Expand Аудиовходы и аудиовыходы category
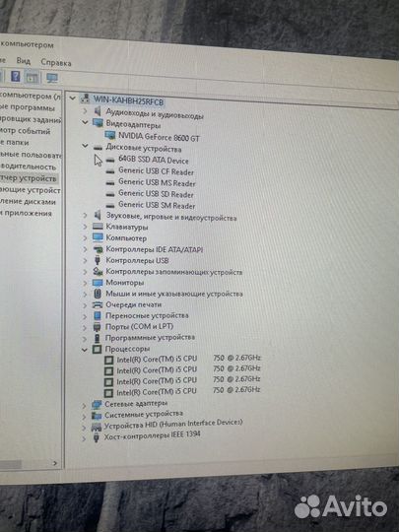The width and height of the screenshot is (399, 532). [85, 110]
